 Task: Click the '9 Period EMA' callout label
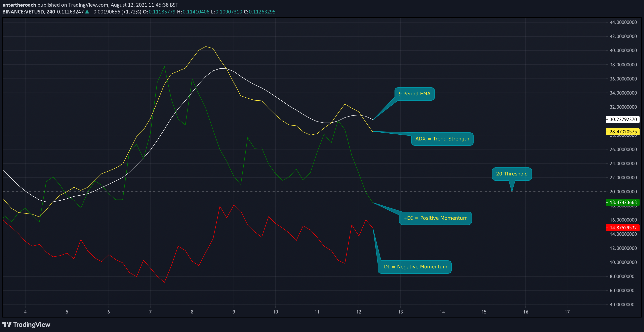coord(414,94)
